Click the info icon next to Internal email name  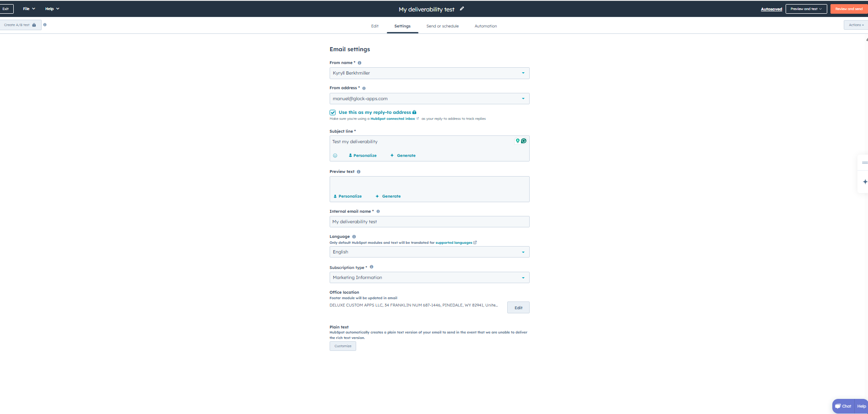point(378,211)
